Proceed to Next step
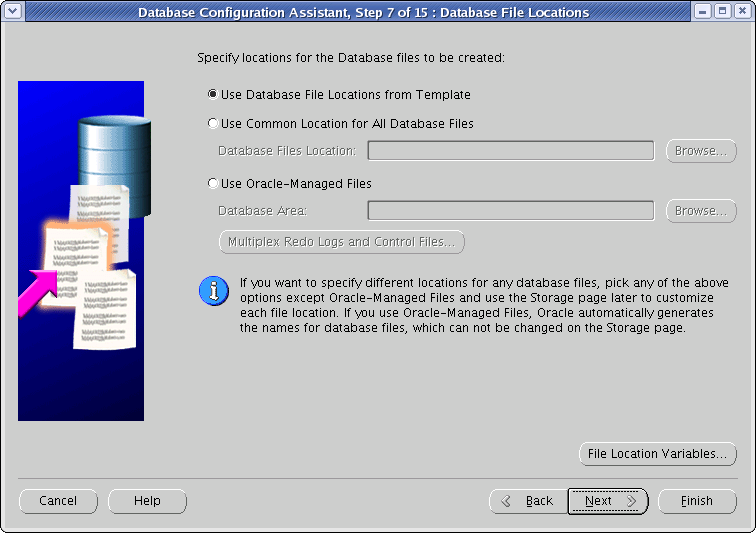This screenshot has width=756, height=533. tap(608, 502)
